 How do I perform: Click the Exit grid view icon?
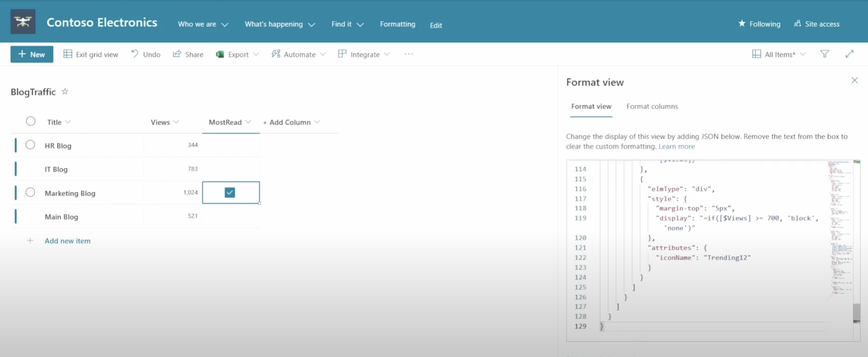point(68,54)
